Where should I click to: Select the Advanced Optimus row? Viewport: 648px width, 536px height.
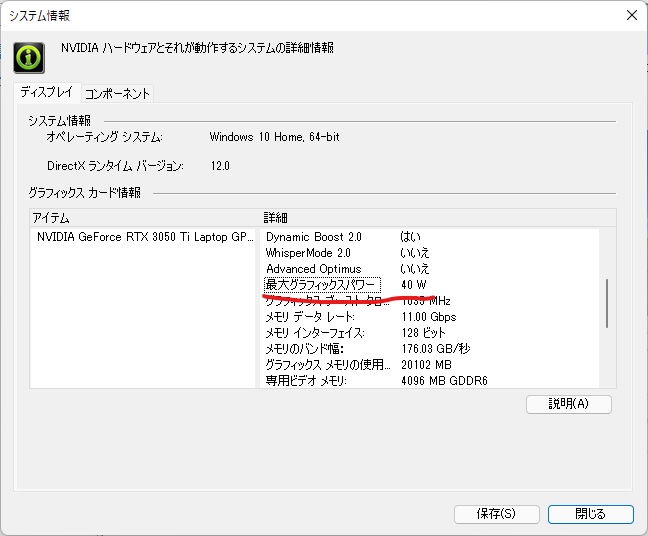430,269
